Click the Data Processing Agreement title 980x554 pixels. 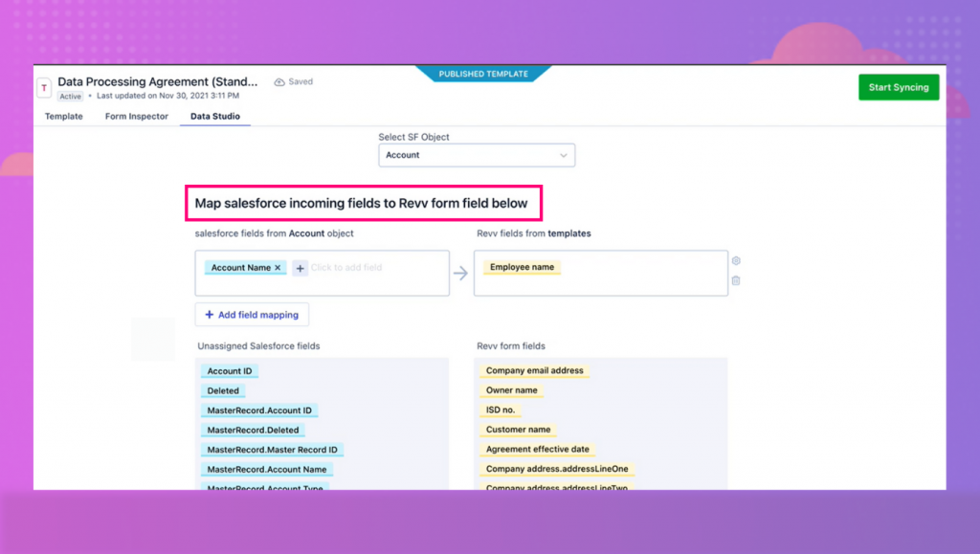[158, 82]
